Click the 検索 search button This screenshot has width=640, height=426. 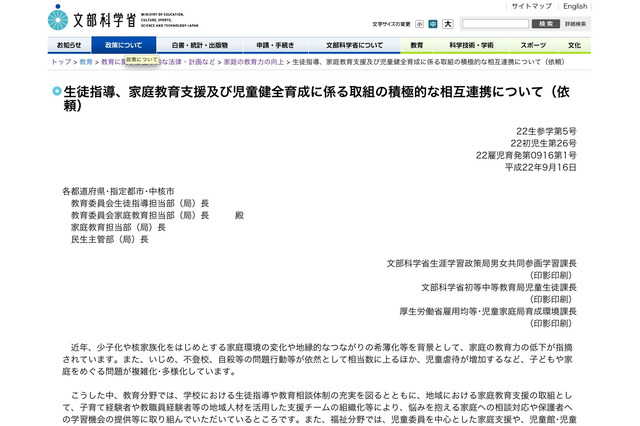coord(546,24)
